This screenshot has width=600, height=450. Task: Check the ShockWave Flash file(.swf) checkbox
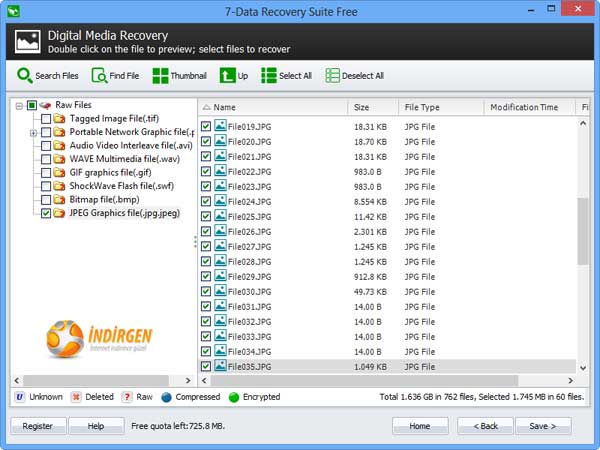(46, 186)
